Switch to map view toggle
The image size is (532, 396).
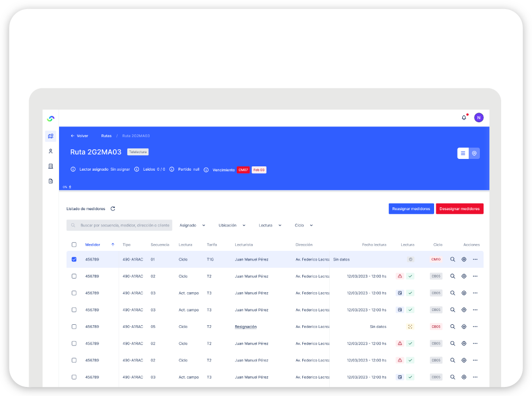tap(475, 153)
